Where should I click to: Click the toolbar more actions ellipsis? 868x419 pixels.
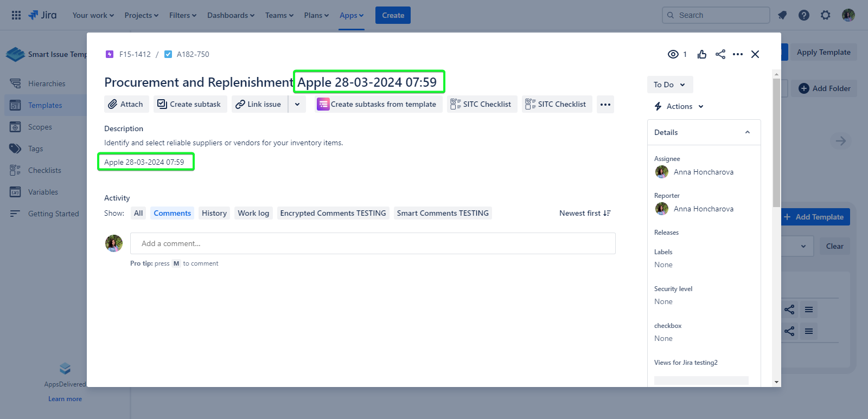pos(605,104)
